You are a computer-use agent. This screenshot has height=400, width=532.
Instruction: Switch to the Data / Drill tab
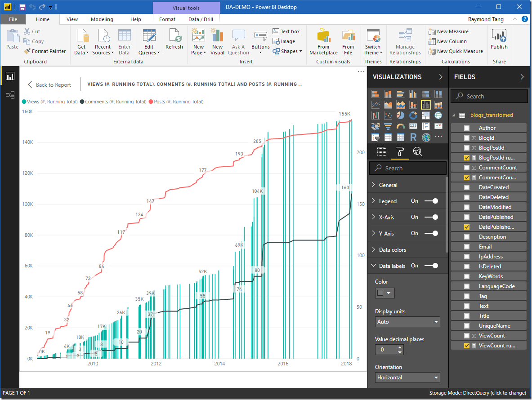pos(201,19)
